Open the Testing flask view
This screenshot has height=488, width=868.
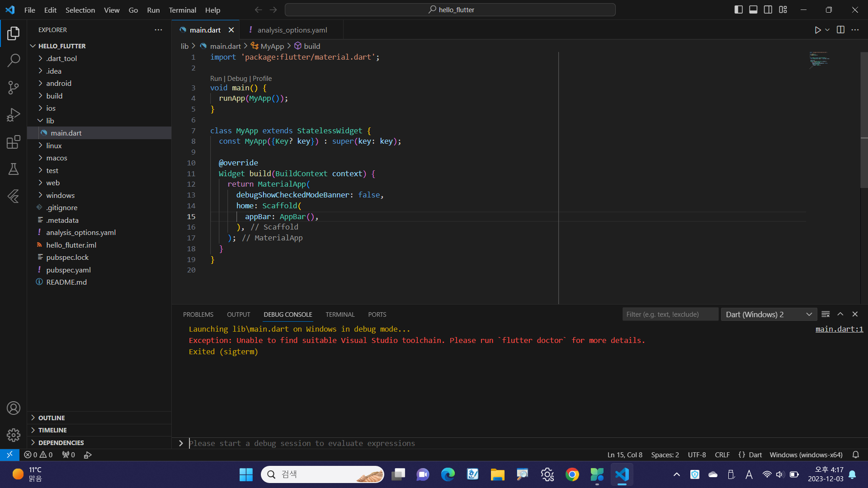[14, 169]
